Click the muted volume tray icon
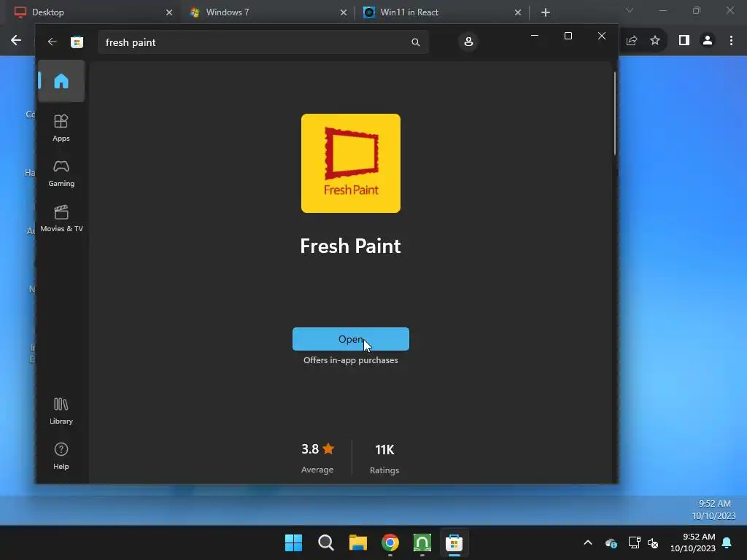 (x=653, y=542)
